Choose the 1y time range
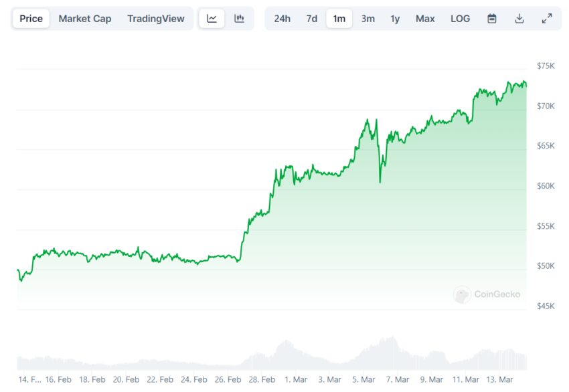 coord(396,19)
